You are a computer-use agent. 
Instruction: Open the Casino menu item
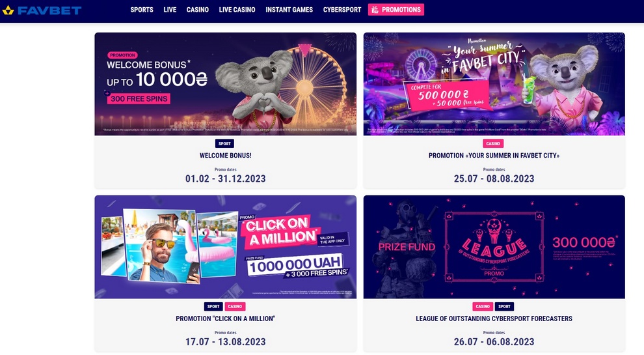(198, 10)
